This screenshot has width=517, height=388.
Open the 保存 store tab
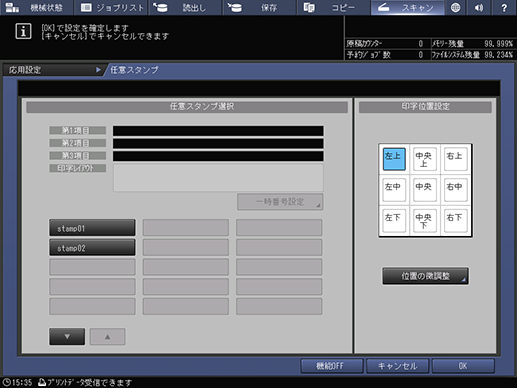coord(259,7)
